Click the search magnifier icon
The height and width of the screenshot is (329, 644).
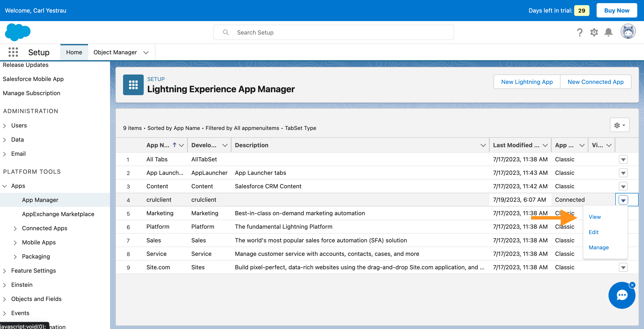226,33
